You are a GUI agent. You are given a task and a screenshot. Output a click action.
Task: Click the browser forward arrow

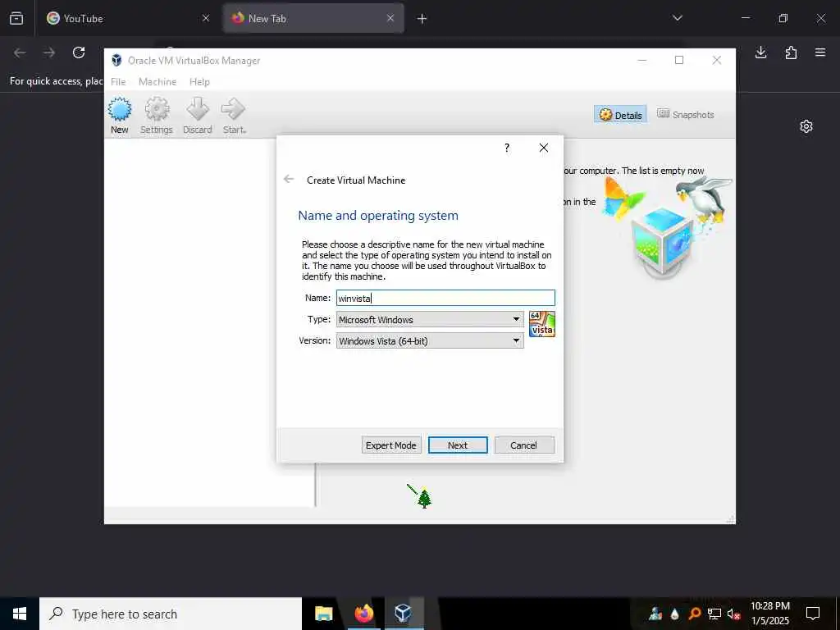pyautogui.click(x=49, y=52)
